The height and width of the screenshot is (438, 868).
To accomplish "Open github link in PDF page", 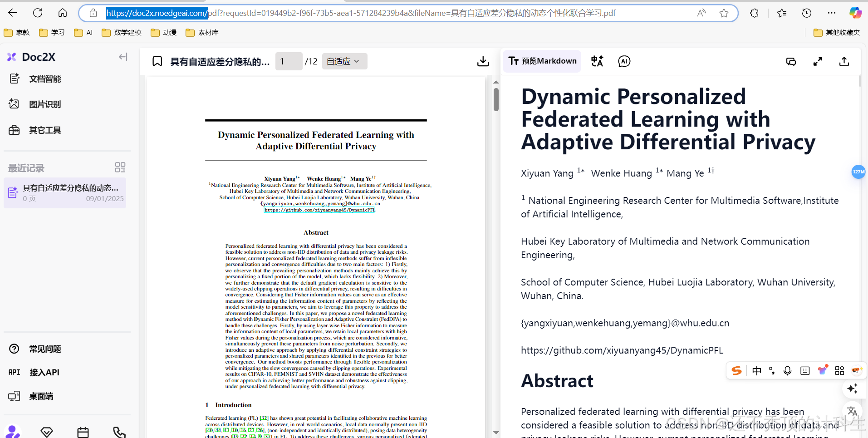I will [319, 210].
